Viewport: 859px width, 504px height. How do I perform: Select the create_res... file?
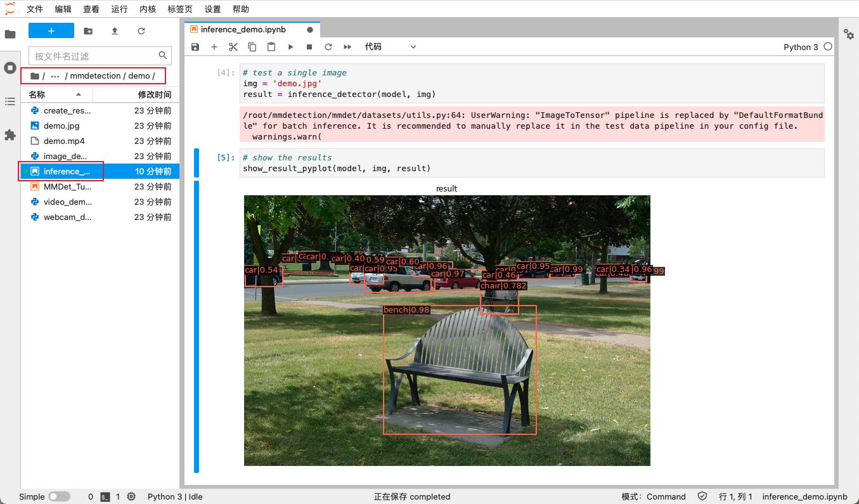100,110
